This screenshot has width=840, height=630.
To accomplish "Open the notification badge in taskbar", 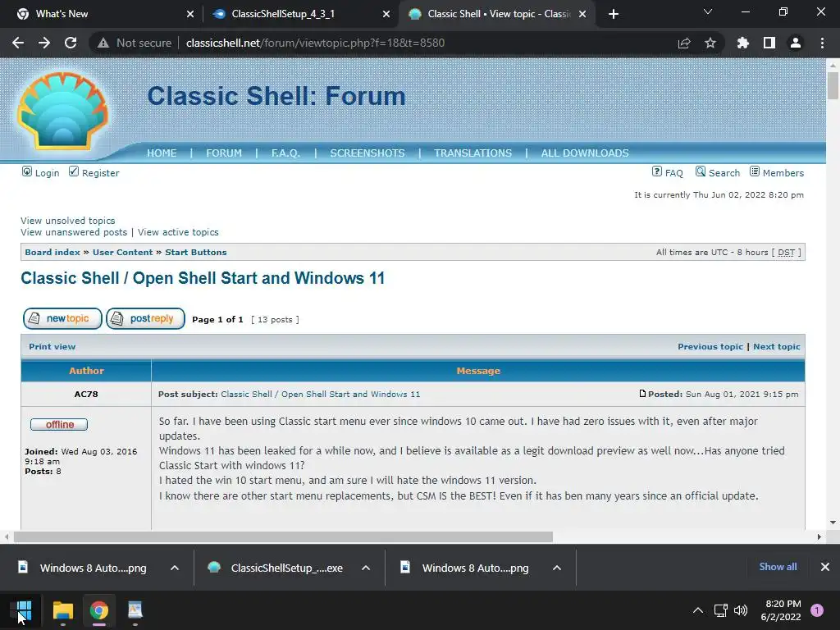I will pos(817,609).
